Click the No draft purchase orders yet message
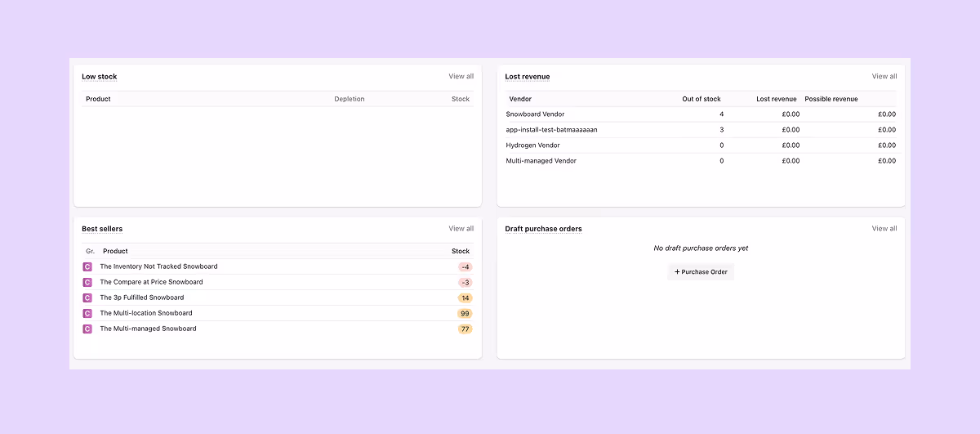Viewport: 980px width, 434px height. [701, 248]
